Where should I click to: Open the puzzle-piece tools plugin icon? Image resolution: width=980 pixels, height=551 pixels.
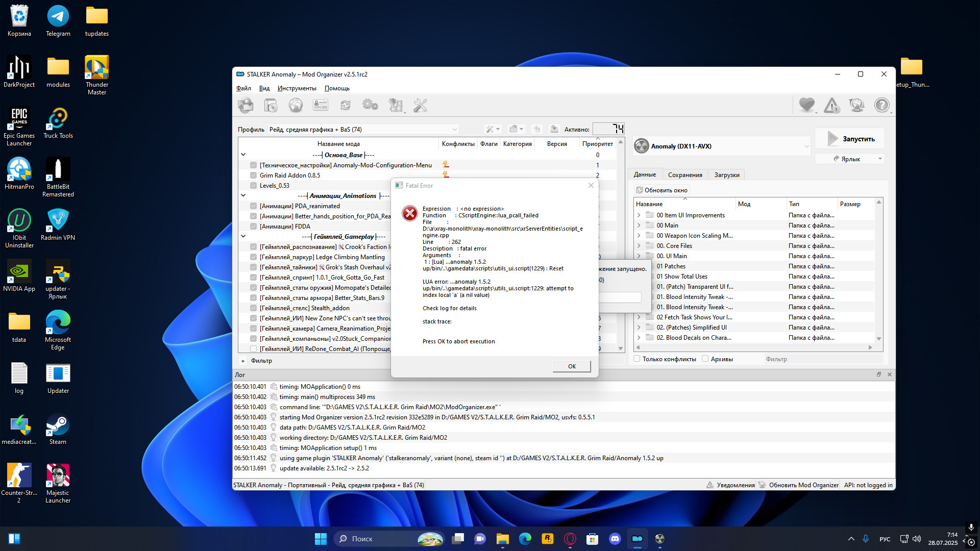[396, 106]
